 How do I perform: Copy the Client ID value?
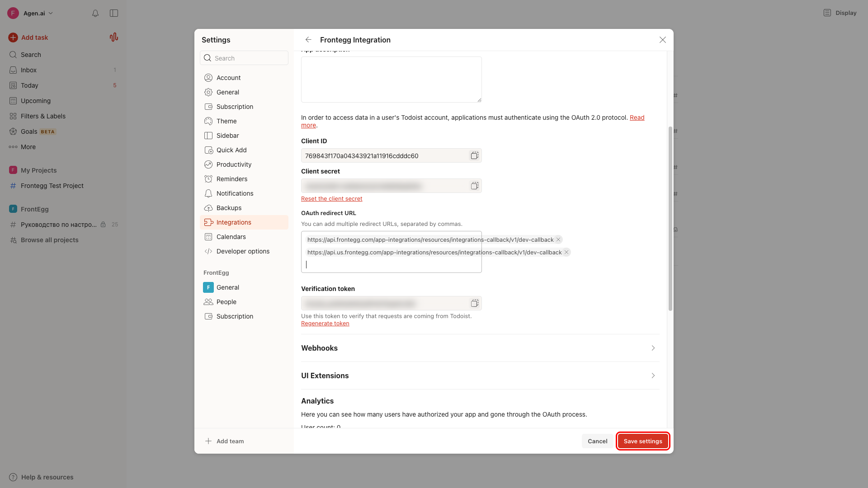[x=474, y=155]
